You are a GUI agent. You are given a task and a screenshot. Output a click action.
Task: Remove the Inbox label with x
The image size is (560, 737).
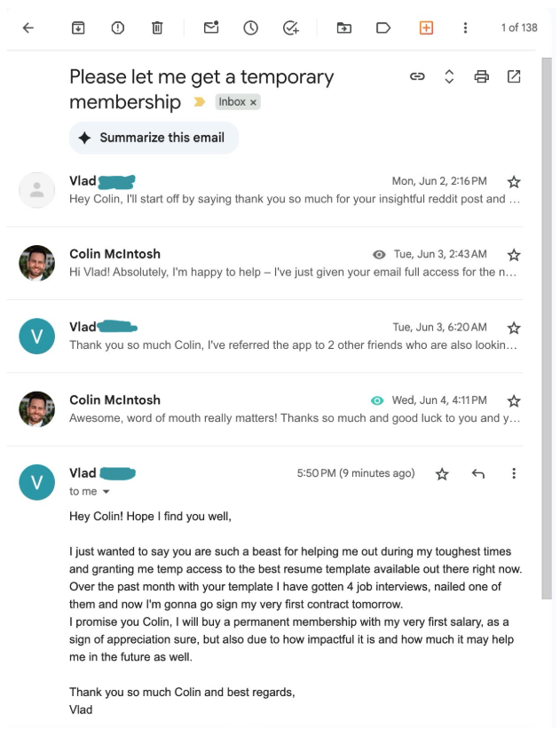tap(253, 102)
